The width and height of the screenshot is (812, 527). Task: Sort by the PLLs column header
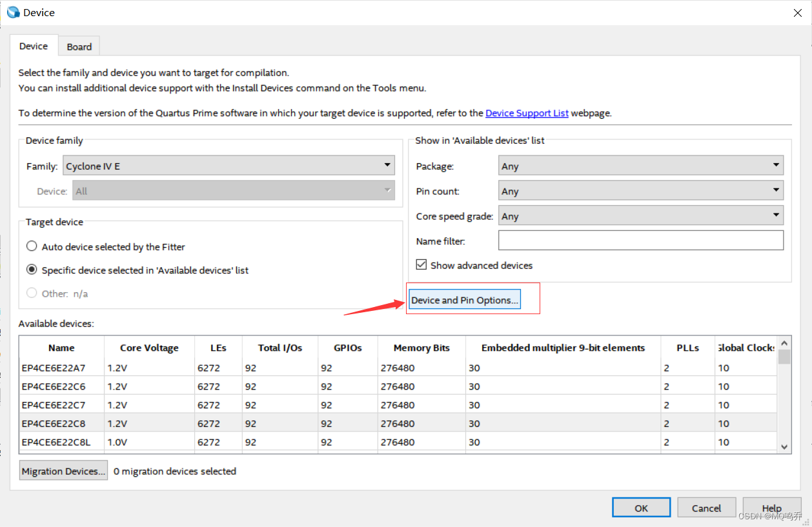coord(687,348)
